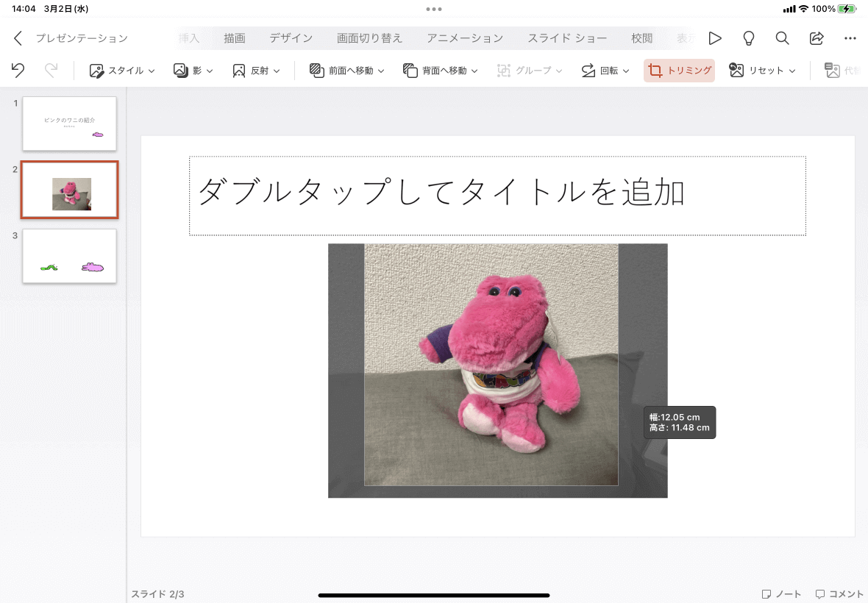Open the コメント comments pane
This screenshot has width=868, height=603.
(839, 594)
